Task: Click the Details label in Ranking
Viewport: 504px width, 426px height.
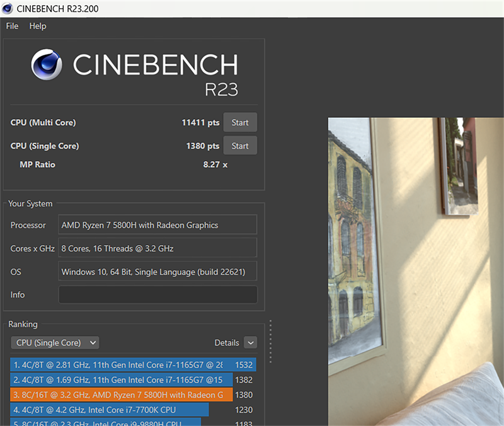Action: 227,343
